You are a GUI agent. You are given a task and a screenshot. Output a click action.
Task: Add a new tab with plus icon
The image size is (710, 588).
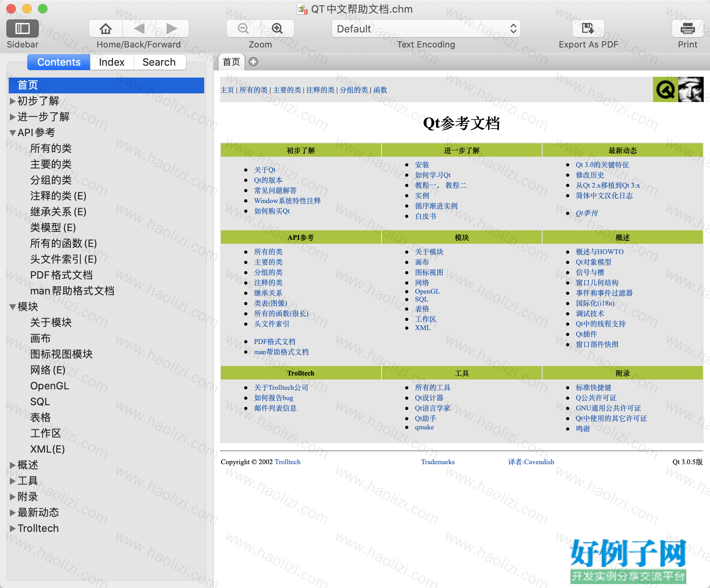(x=253, y=62)
